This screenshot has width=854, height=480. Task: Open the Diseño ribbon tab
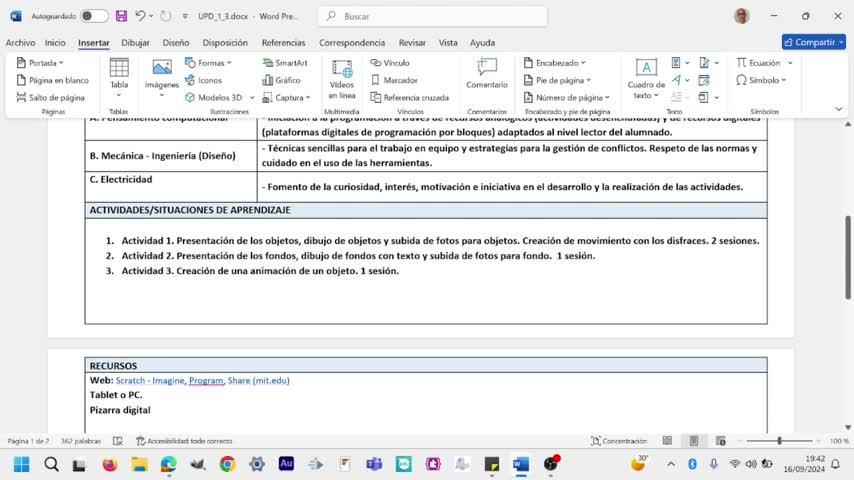[176, 43]
